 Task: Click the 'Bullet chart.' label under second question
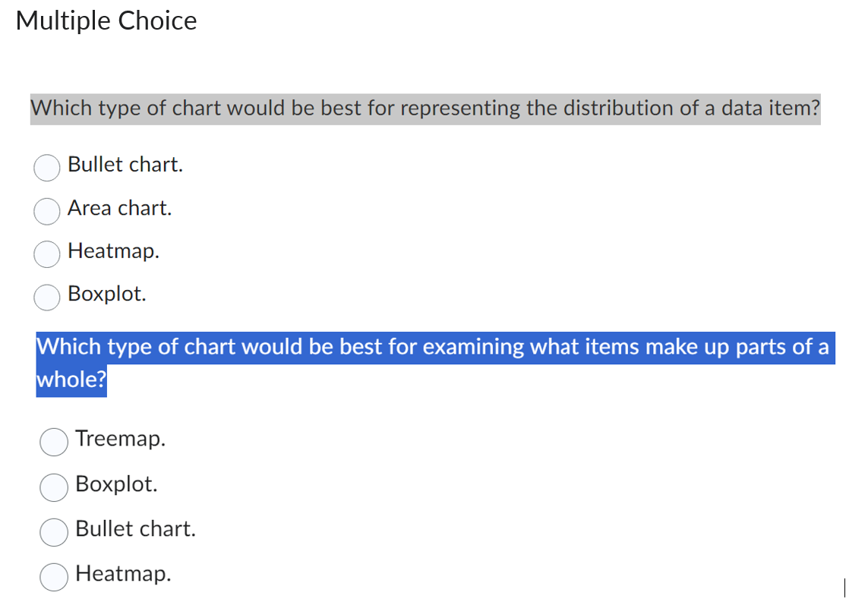coord(135,529)
